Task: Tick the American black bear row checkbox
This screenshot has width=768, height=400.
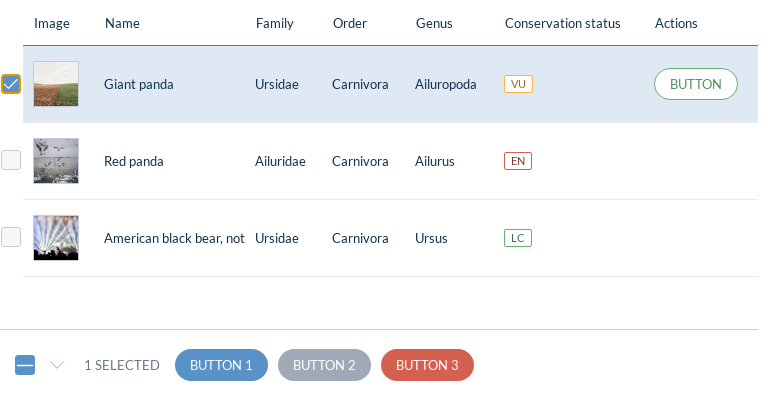Action: 11,237
